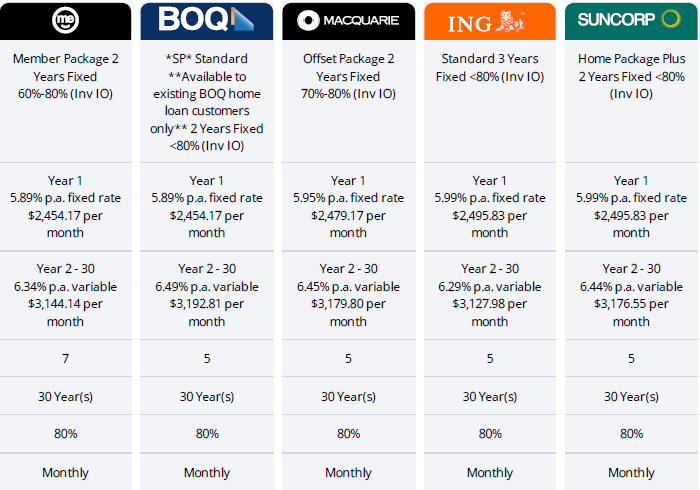Select ING Monthly repayment frequency cell
700x490 pixels.
[490, 473]
